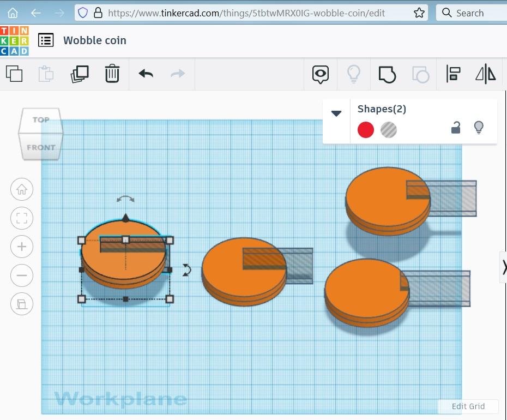Viewport: 507px width, 420px height.
Task: Undo the last action
Action: point(146,74)
